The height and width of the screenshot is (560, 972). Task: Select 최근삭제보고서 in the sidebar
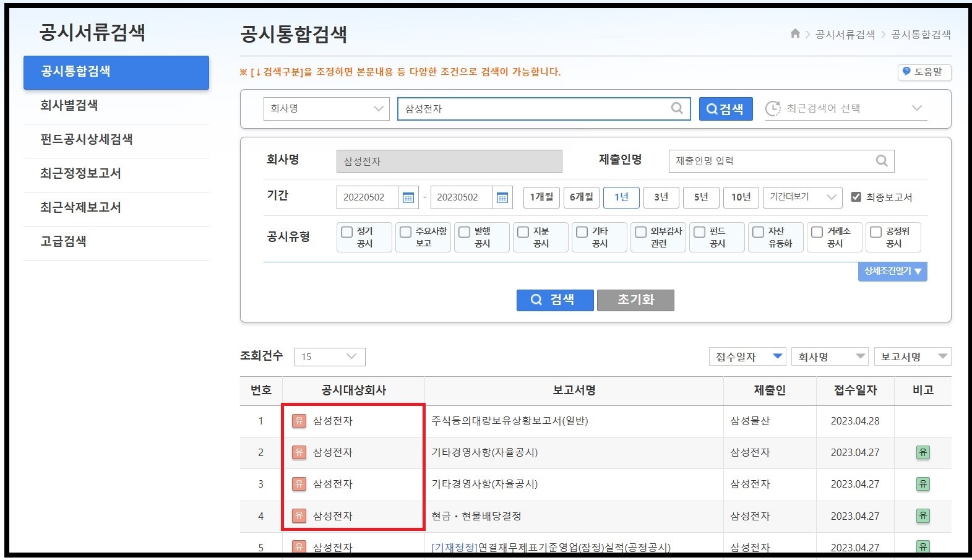[116, 208]
